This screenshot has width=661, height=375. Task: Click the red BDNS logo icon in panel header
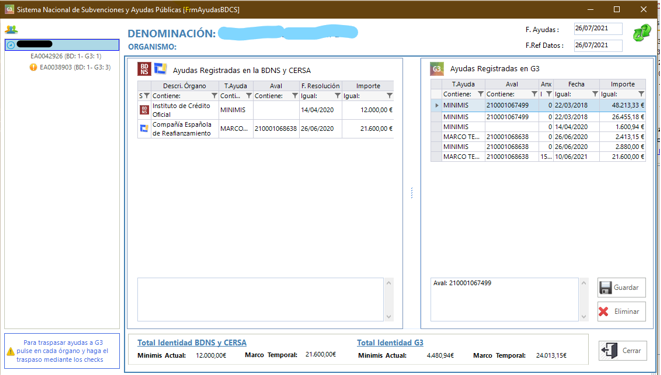144,69
